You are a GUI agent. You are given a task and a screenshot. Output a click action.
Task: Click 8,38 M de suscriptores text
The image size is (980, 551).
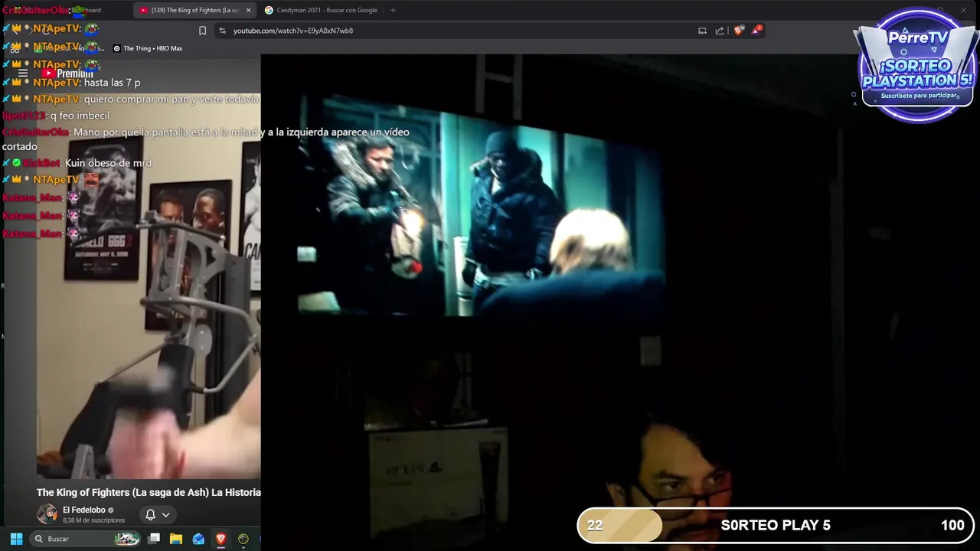pyautogui.click(x=93, y=520)
